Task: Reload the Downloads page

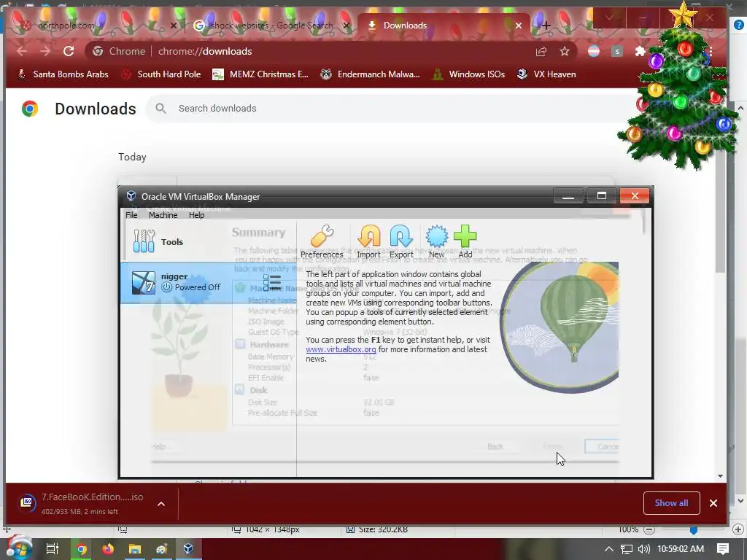Action: pyautogui.click(x=69, y=52)
